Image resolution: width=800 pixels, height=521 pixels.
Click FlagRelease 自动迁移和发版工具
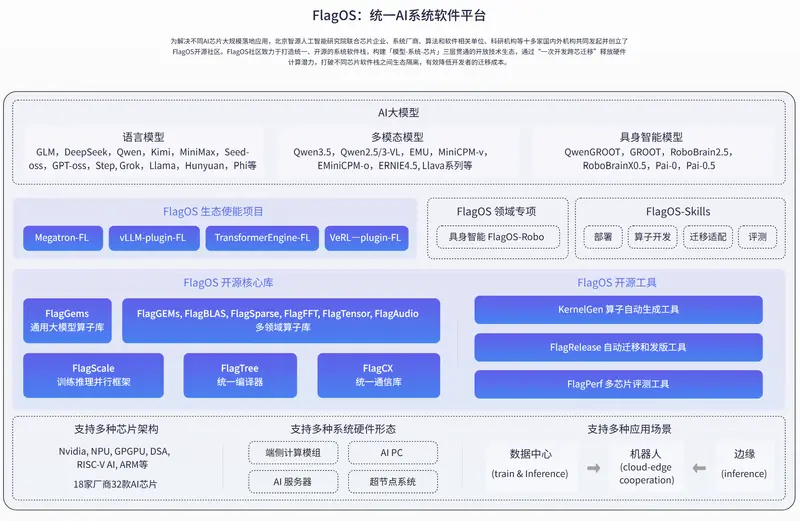point(618,348)
